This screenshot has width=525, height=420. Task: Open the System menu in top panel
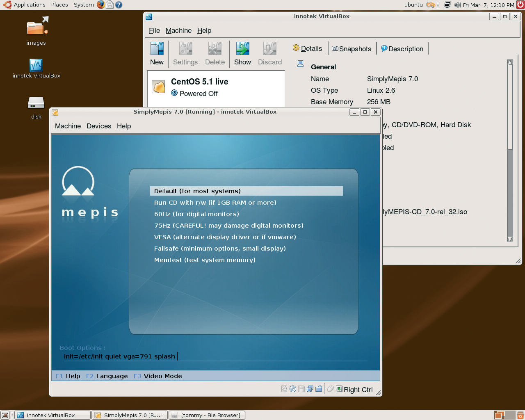(x=84, y=5)
